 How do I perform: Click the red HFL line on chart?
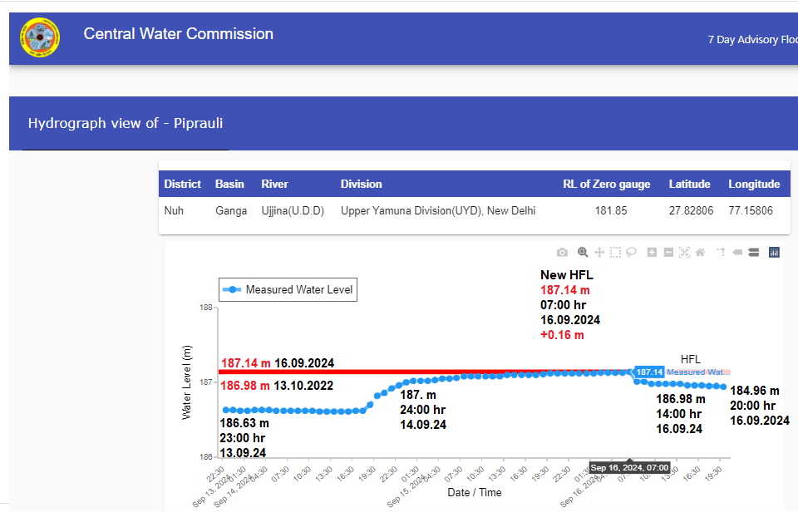click(x=416, y=372)
